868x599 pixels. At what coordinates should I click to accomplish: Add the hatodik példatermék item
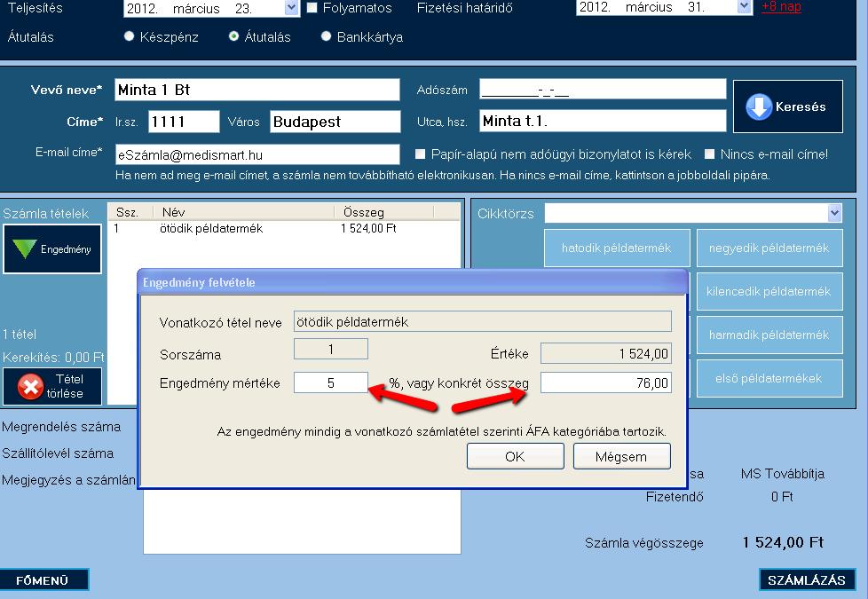tap(617, 248)
